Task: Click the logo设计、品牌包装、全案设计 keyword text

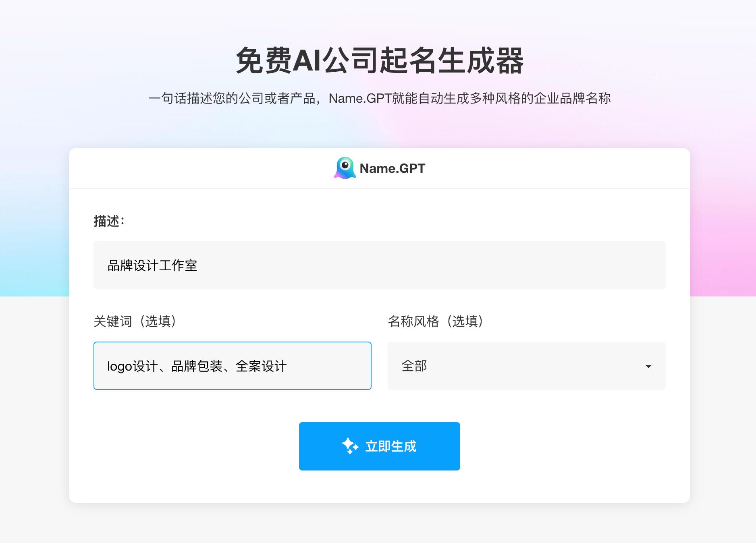Action: (x=197, y=366)
